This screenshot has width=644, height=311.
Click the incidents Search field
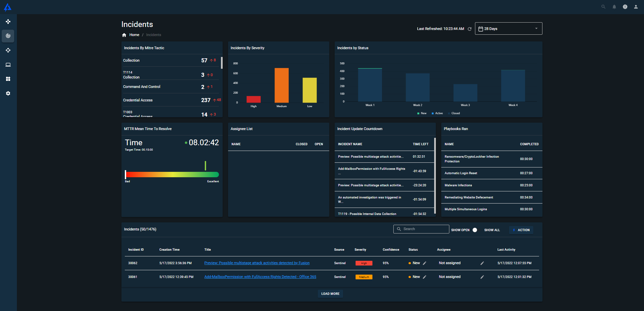pos(421,229)
